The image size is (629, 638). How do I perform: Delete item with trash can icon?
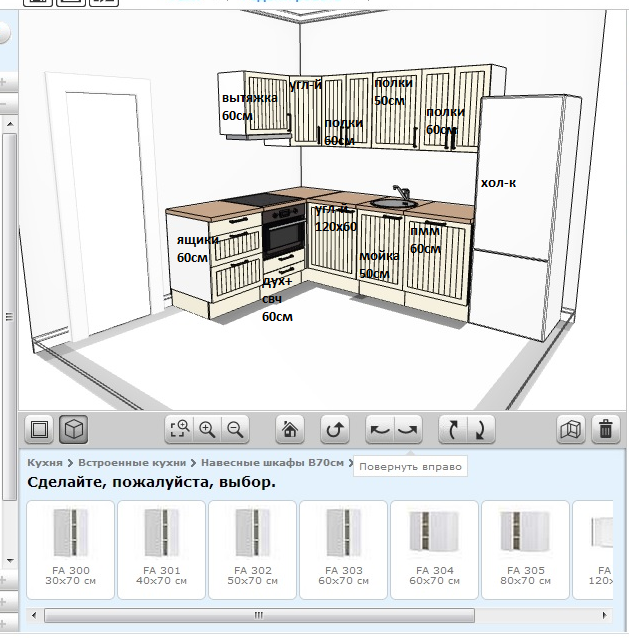coord(606,429)
